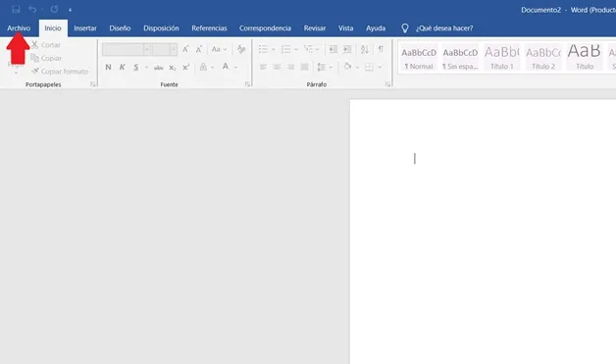Click the decrease font size icon
The image size is (616, 364).
point(199,49)
